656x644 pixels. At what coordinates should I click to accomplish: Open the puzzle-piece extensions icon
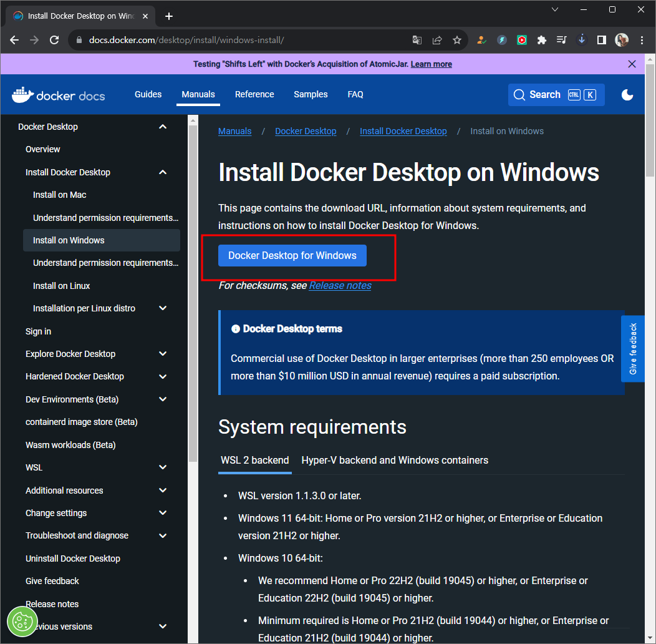pyautogui.click(x=542, y=40)
